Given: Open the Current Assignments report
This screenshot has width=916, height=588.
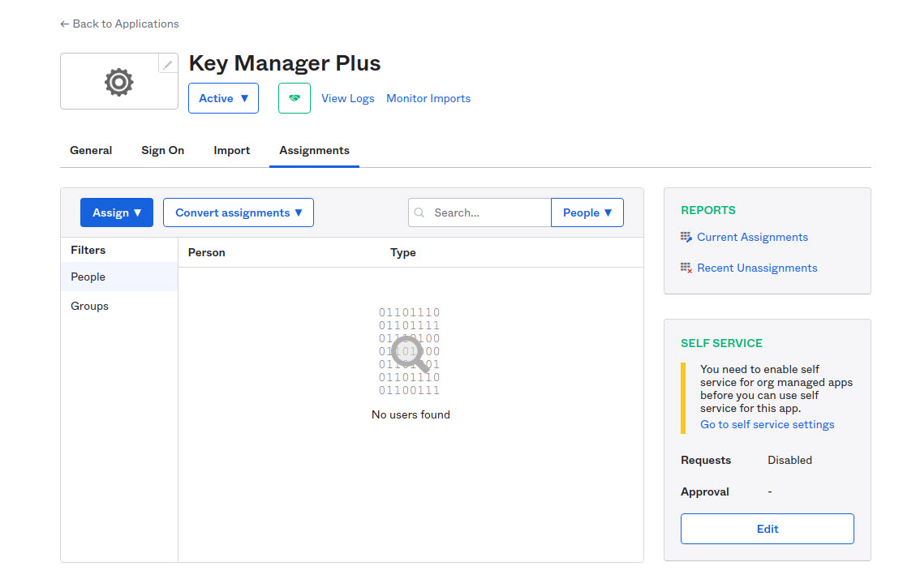Looking at the screenshot, I should (x=752, y=237).
